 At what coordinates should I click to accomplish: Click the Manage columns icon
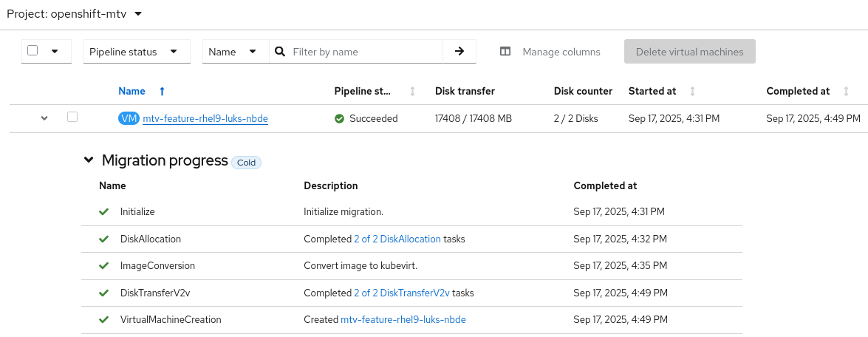(505, 52)
